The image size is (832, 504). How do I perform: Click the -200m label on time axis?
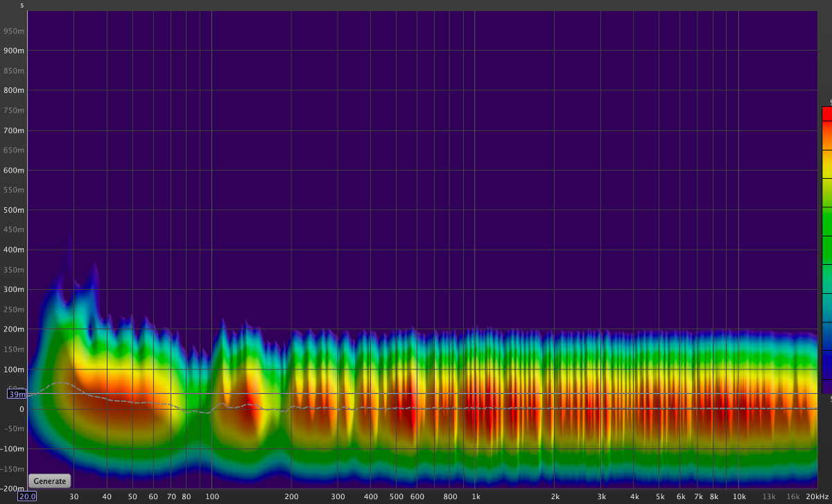pos(12,489)
